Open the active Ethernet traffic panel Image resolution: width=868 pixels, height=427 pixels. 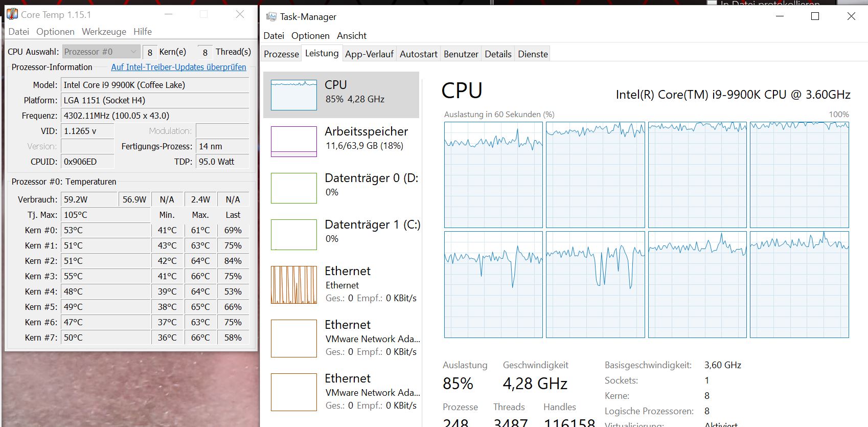(x=341, y=284)
